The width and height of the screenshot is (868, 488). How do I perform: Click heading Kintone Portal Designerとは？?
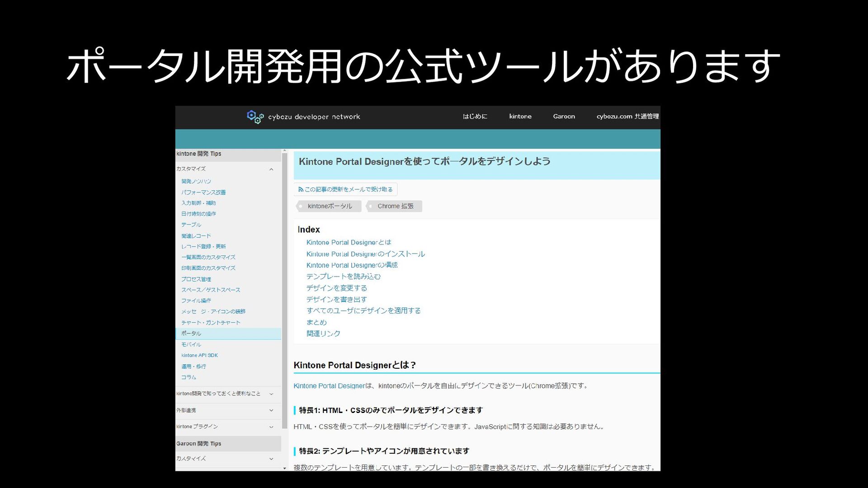click(354, 365)
